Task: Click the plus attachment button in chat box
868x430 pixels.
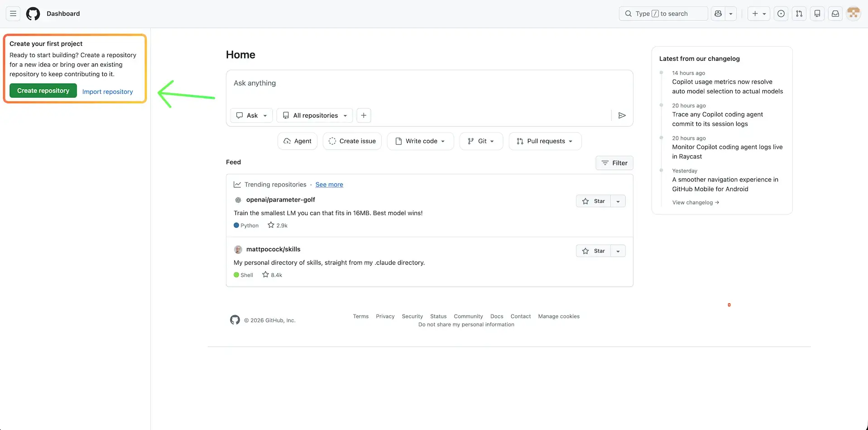Action: [364, 115]
